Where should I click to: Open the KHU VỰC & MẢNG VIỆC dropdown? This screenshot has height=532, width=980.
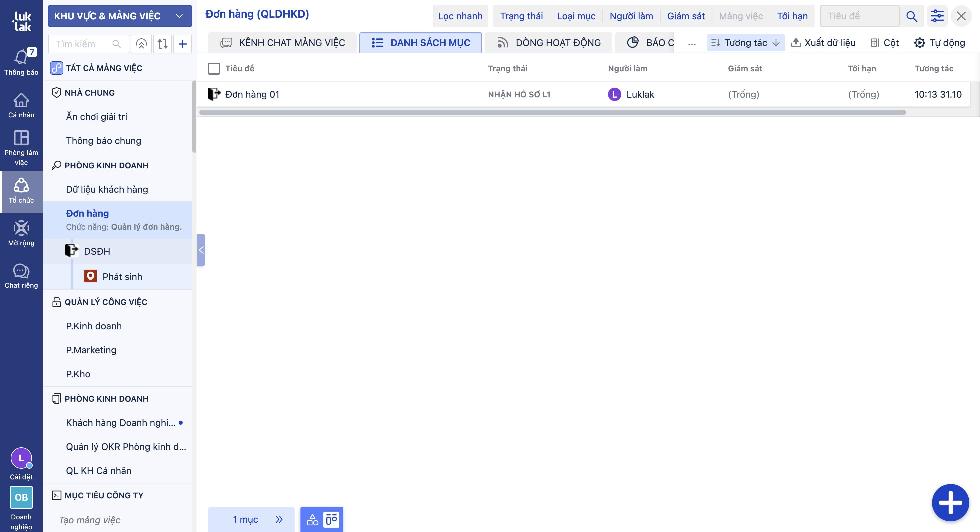click(x=120, y=16)
